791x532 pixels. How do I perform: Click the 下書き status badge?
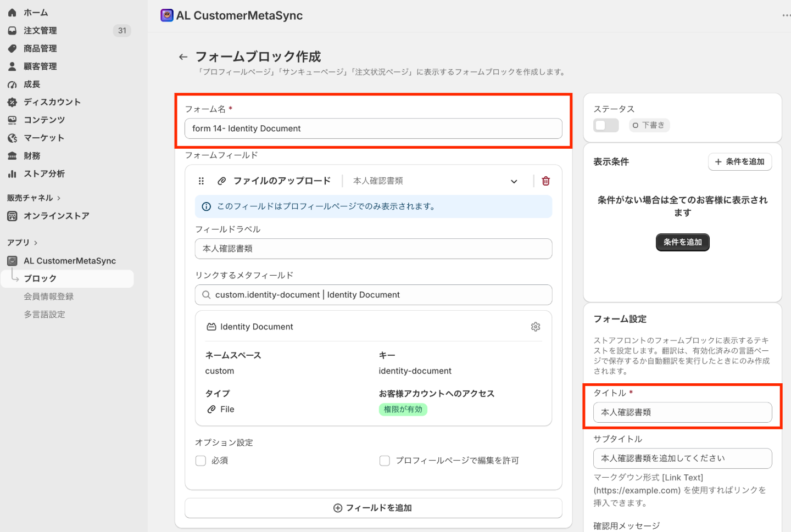click(x=649, y=125)
